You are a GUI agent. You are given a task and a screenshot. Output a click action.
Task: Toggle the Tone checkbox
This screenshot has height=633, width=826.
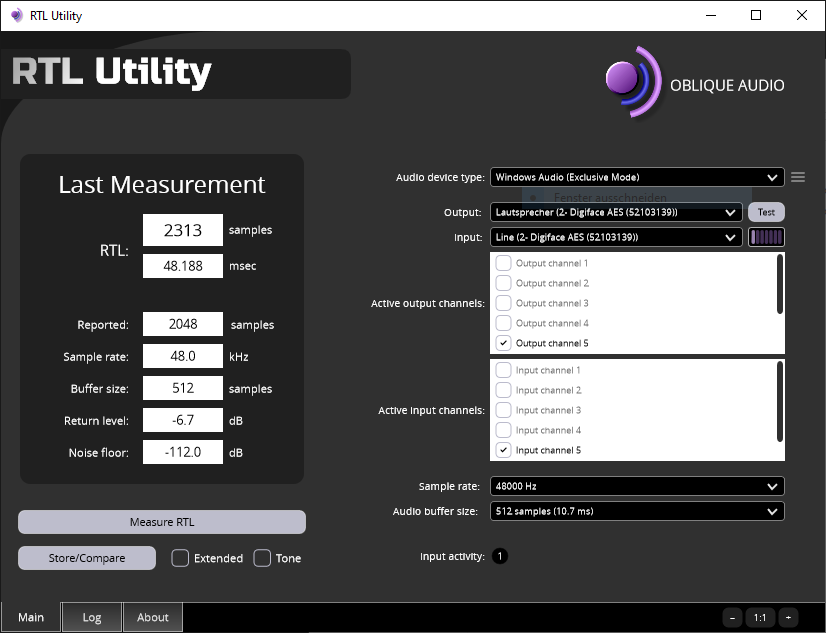coord(262,558)
